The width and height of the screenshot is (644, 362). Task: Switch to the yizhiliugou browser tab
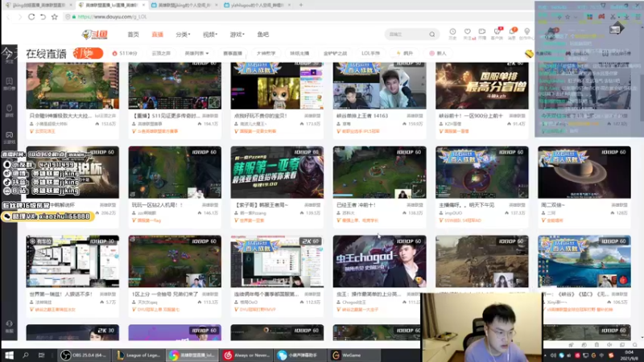click(258, 5)
